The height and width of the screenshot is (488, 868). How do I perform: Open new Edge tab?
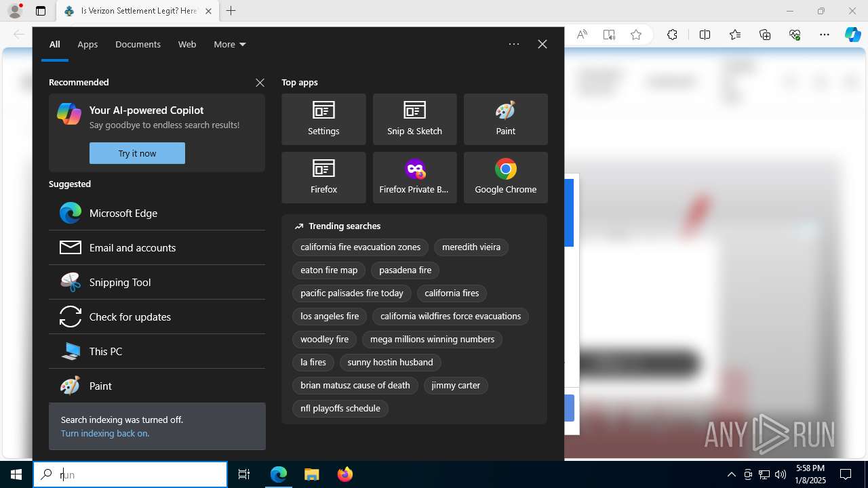click(231, 11)
